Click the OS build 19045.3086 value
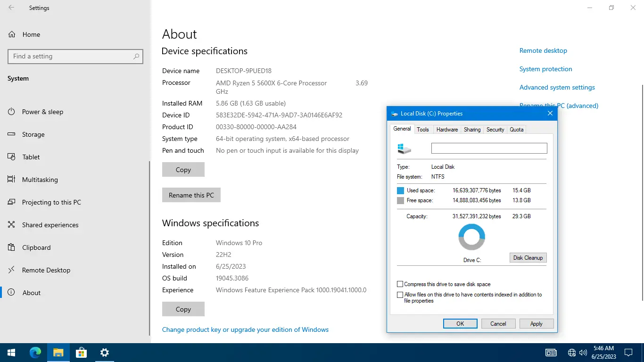Viewport: 644px width, 362px height. point(232,278)
